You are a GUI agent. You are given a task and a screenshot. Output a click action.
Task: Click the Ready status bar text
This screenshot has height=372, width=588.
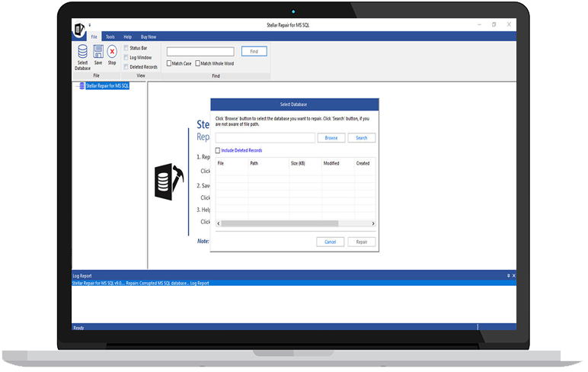[78, 328]
